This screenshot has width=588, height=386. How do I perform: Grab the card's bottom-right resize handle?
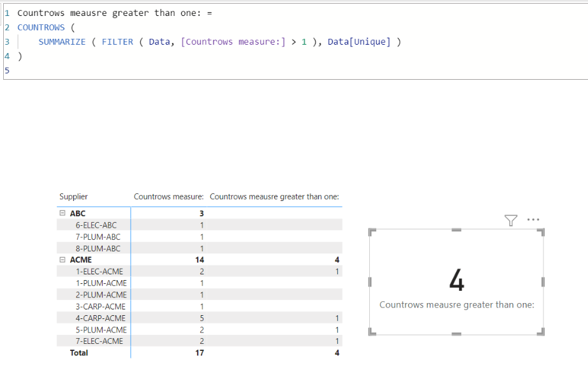tap(541, 332)
